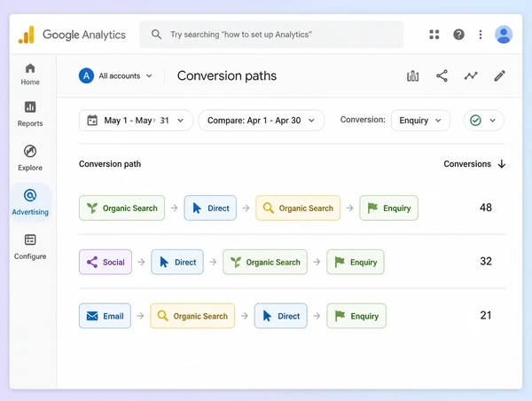Click the Conversions sort arrow icon
The width and height of the screenshot is (532, 401).
tap(502, 164)
